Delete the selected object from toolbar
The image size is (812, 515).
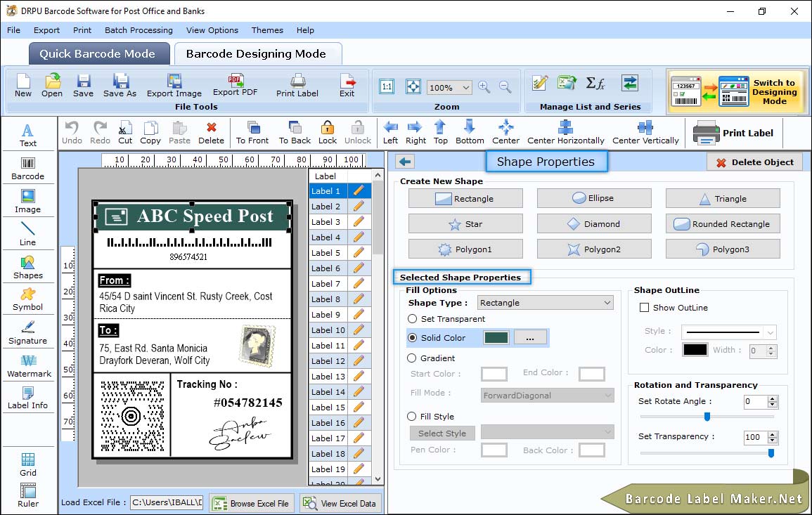pos(212,133)
